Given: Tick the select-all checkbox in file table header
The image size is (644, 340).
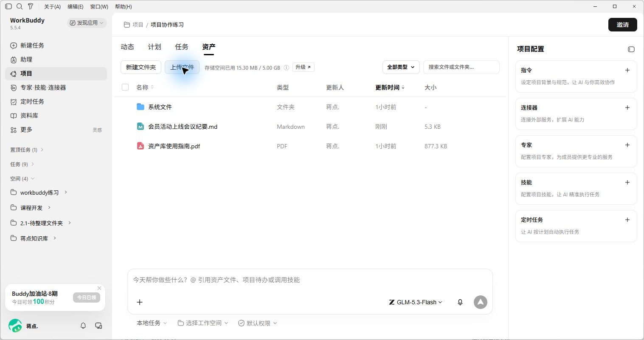Looking at the screenshot, I should coord(125,87).
